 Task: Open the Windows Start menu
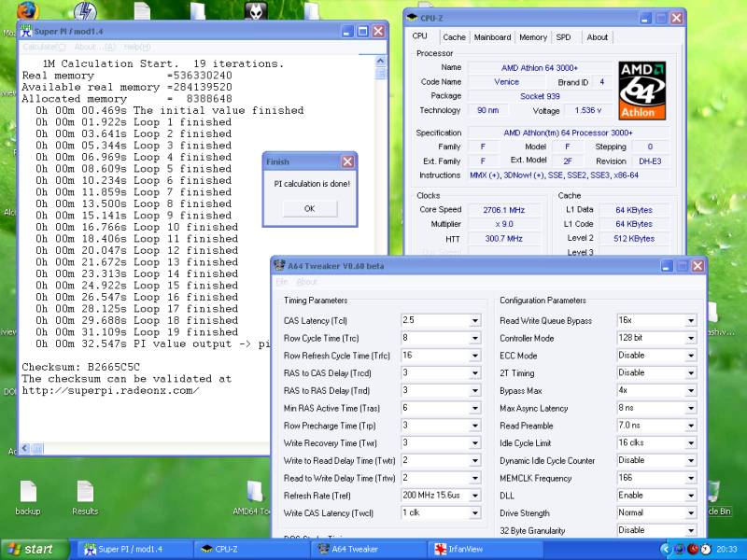[x=31, y=550]
